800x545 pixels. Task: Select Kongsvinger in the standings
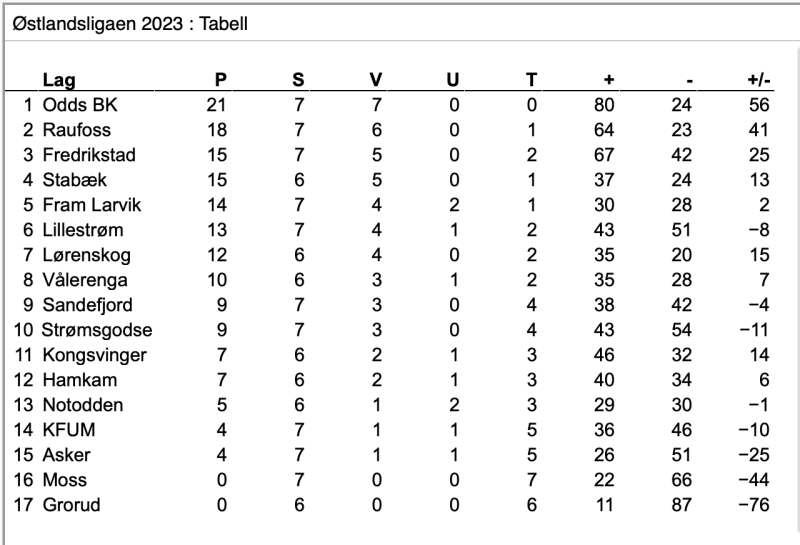coord(94,355)
